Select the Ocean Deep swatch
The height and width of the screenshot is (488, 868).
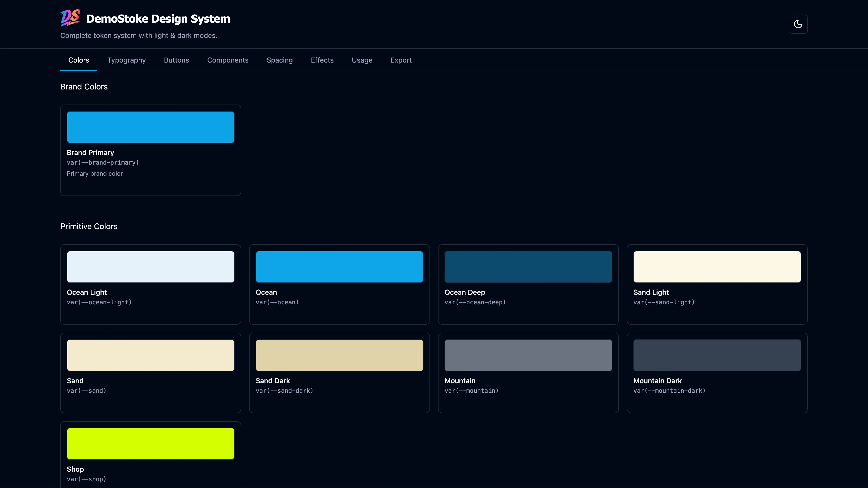tap(528, 266)
